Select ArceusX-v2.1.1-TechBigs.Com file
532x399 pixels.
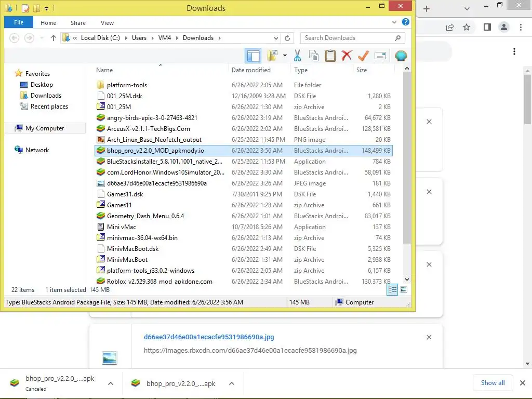(148, 129)
